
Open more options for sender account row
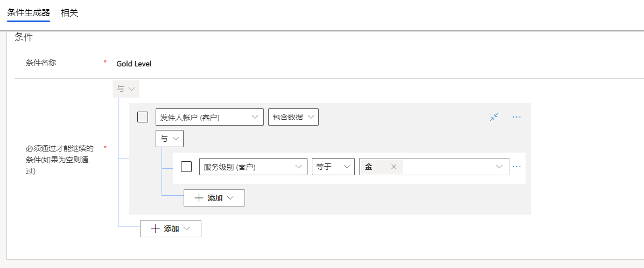coord(517,117)
